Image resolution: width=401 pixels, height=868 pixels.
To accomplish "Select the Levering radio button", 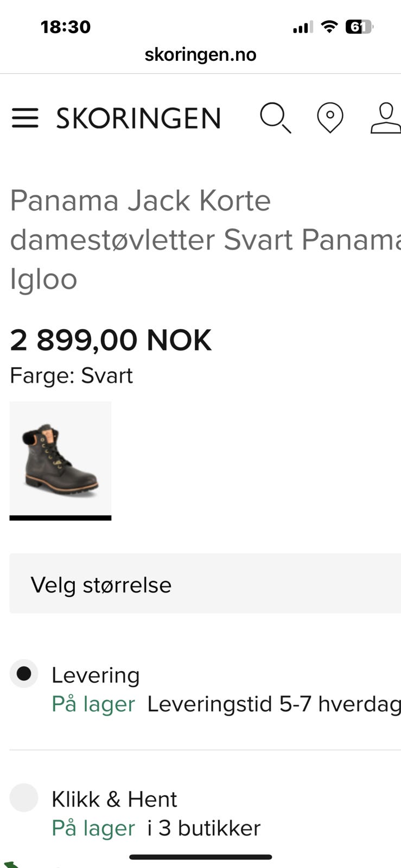I will click(x=24, y=673).
